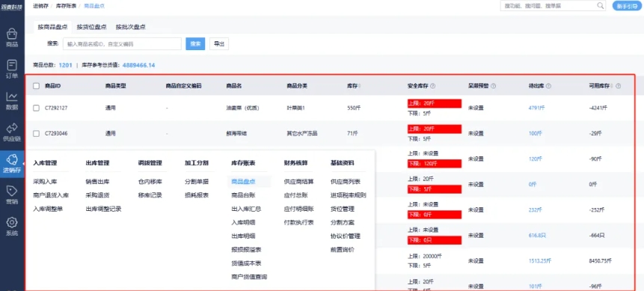This screenshot has width=644, height=291.
Task: Focus the product name search input
Action: point(122,44)
